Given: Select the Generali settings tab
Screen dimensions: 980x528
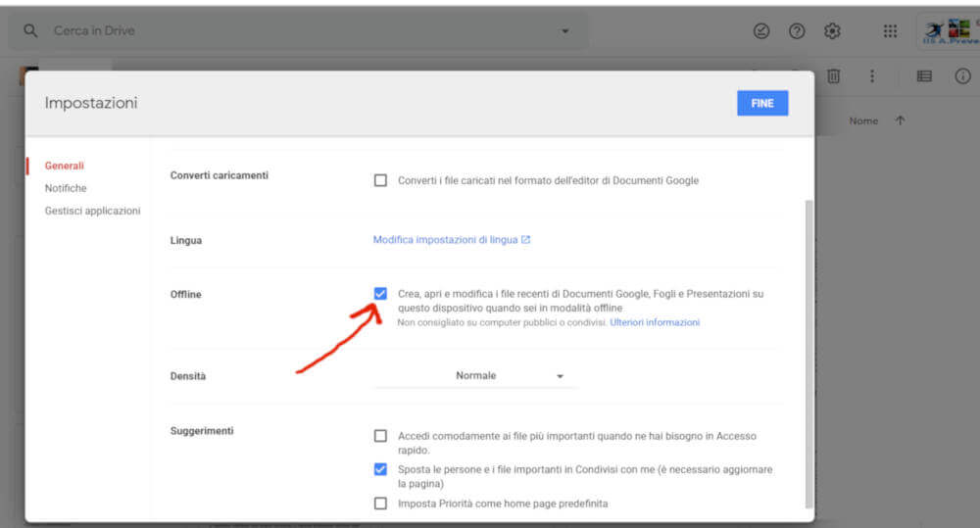Looking at the screenshot, I should (65, 166).
